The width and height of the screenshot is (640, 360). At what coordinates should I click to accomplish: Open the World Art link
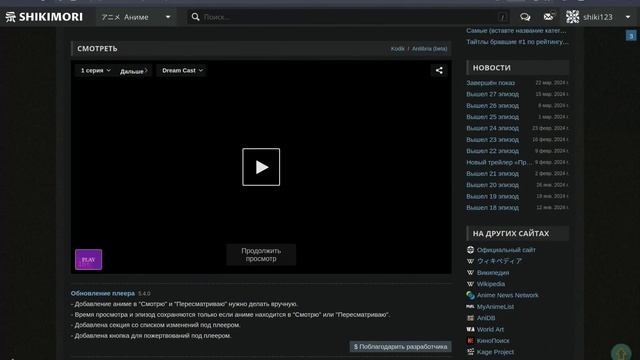[490, 329]
